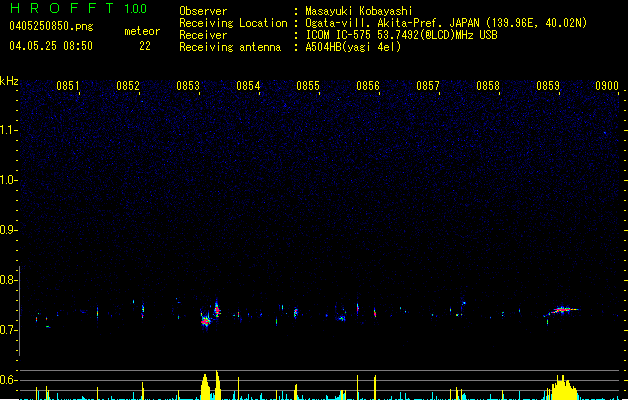The image size is (629, 400).
Task: Click the Receiver label
Action: pos(203,35)
